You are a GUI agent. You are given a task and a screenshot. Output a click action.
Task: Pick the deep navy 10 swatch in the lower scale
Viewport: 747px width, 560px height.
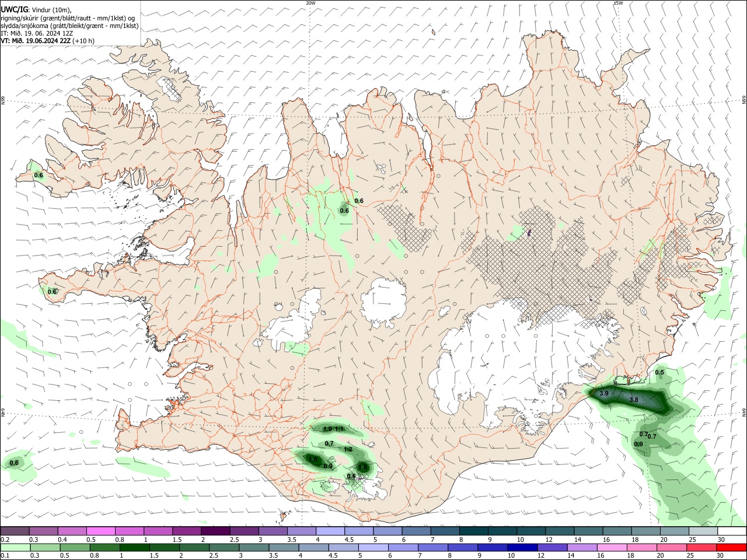click(522, 548)
